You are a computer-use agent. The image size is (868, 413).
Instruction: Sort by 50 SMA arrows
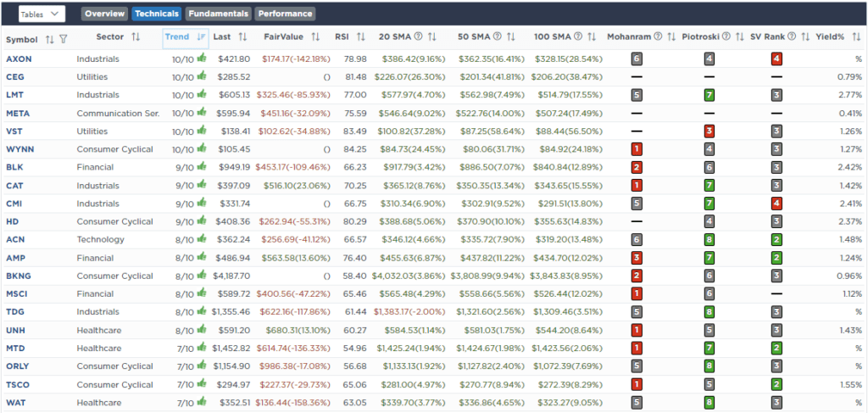pyautogui.click(x=511, y=37)
